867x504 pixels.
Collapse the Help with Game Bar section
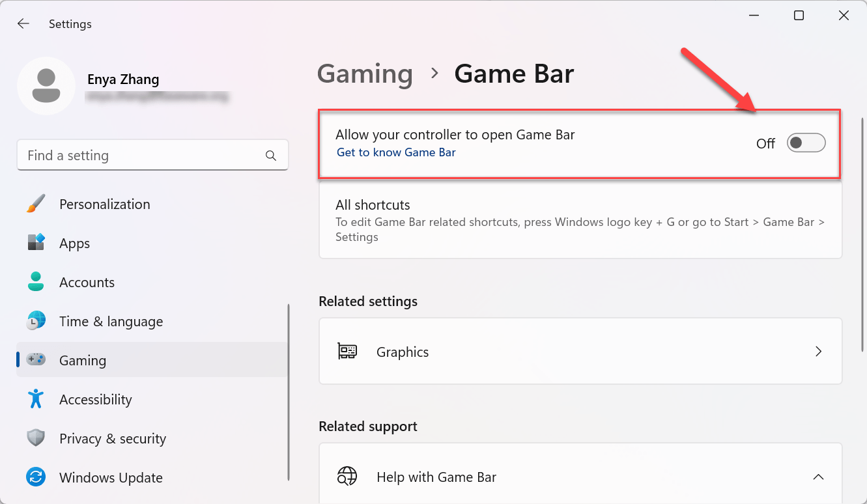[819, 477]
